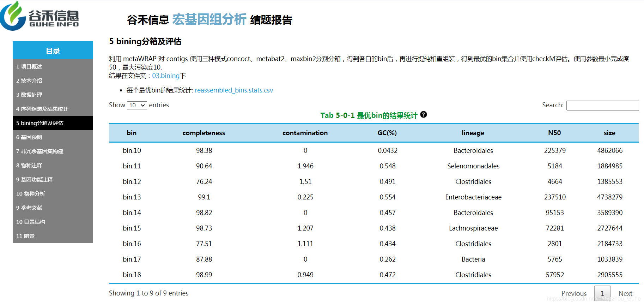Click completeness value 98.38
The image size is (644, 305).
(x=204, y=150)
